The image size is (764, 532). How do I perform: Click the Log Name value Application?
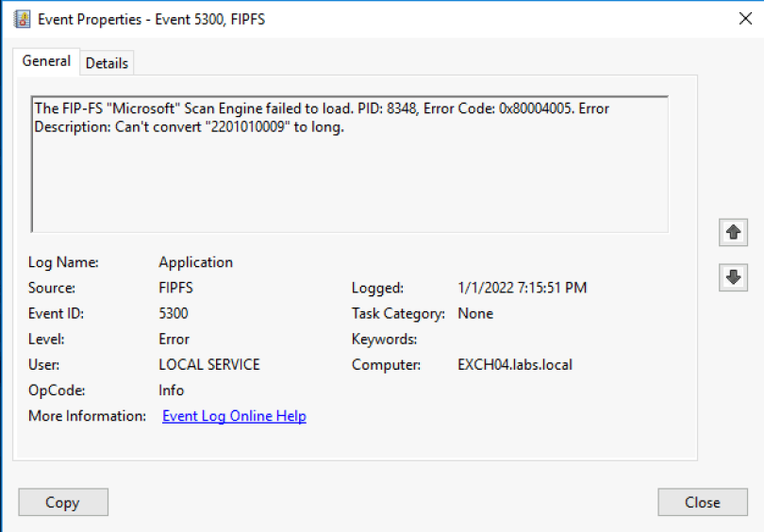pos(195,262)
